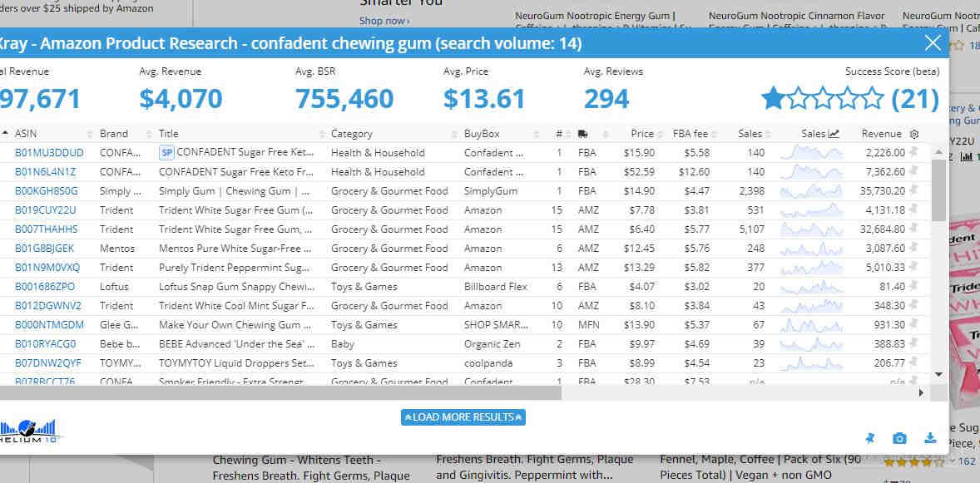Pin the B01G8BJGEK row

point(913,248)
